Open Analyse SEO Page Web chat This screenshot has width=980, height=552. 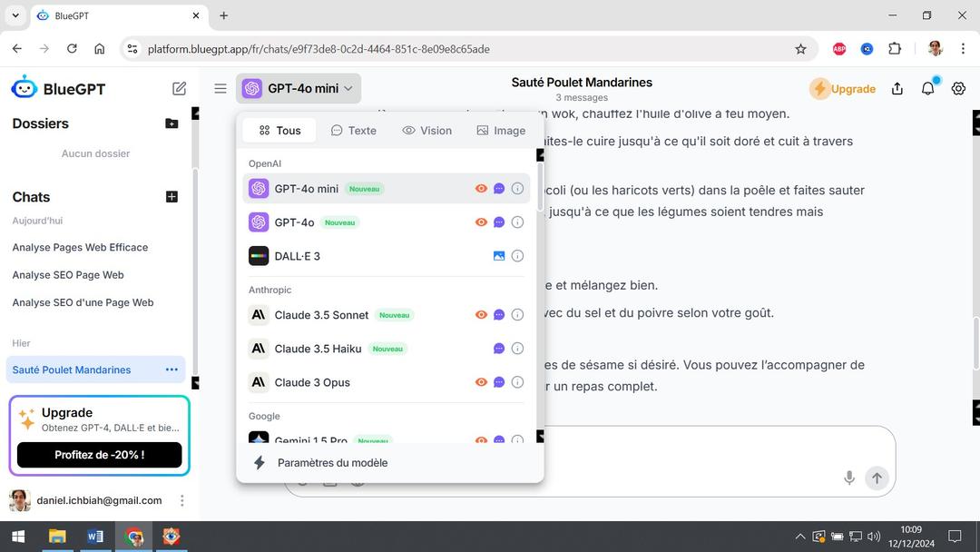pyautogui.click(x=68, y=274)
